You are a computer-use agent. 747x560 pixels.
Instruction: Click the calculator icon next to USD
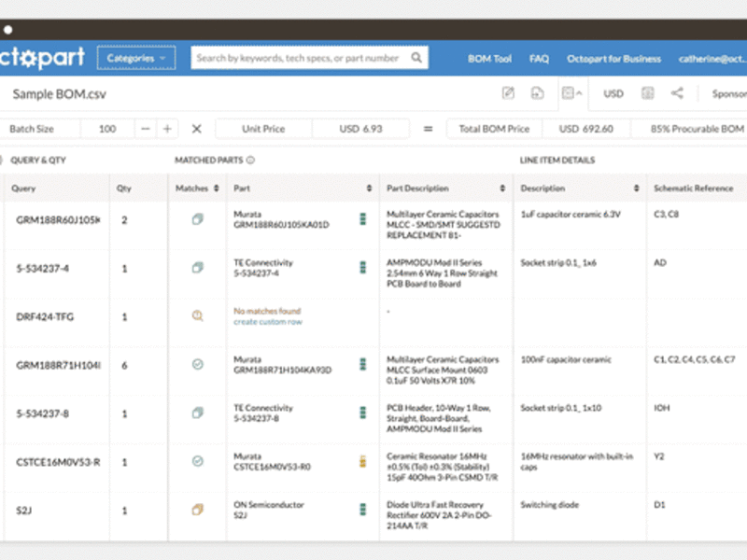[x=647, y=93]
